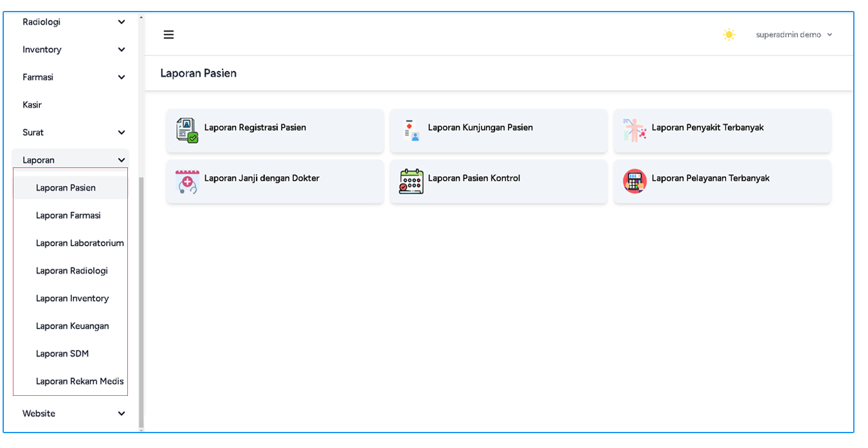
Task: Click the sidebar vertical scrollbar
Action: 141,303
